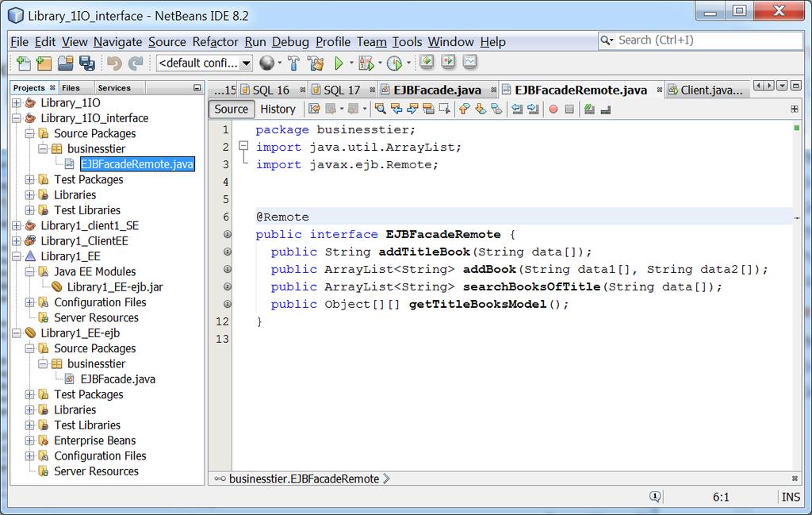Click Stop Macro Recording square icon

click(569, 109)
